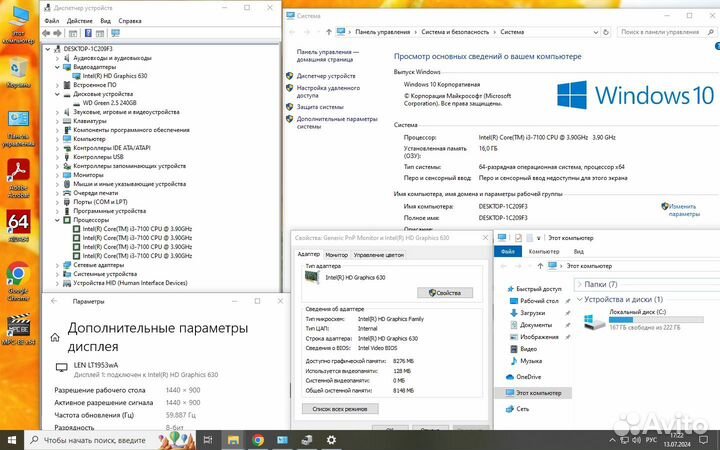Open File Explorer from taskbar
The width and height of the screenshot is (720, 450).
tap(233, 440)
